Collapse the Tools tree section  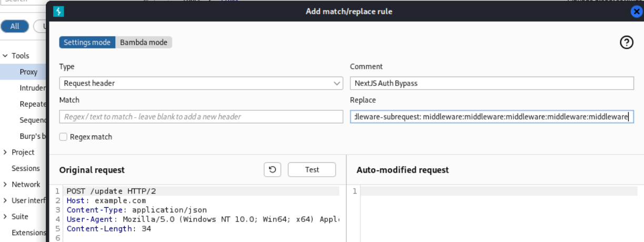click(5, 56)
